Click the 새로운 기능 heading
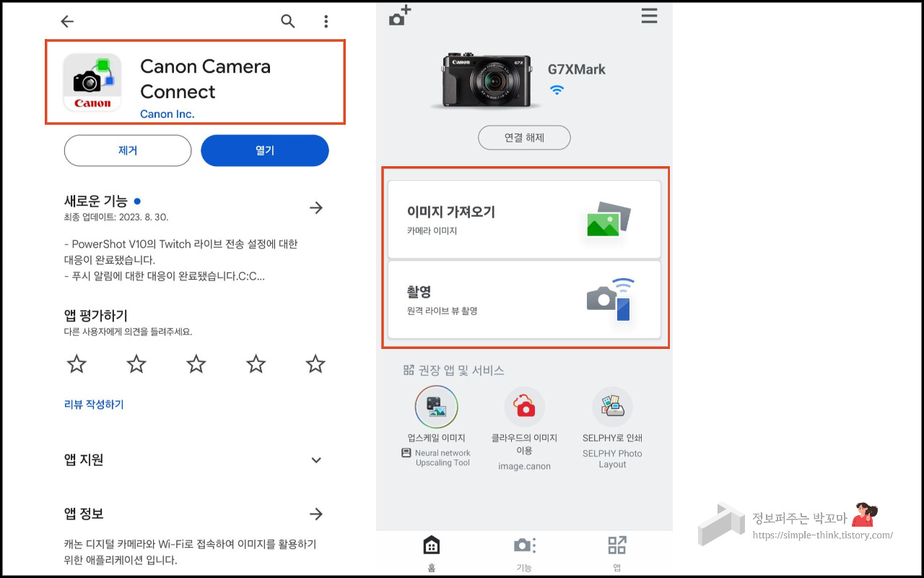The image size is (924, 578). pyautogui.click(x=96, y=202)
